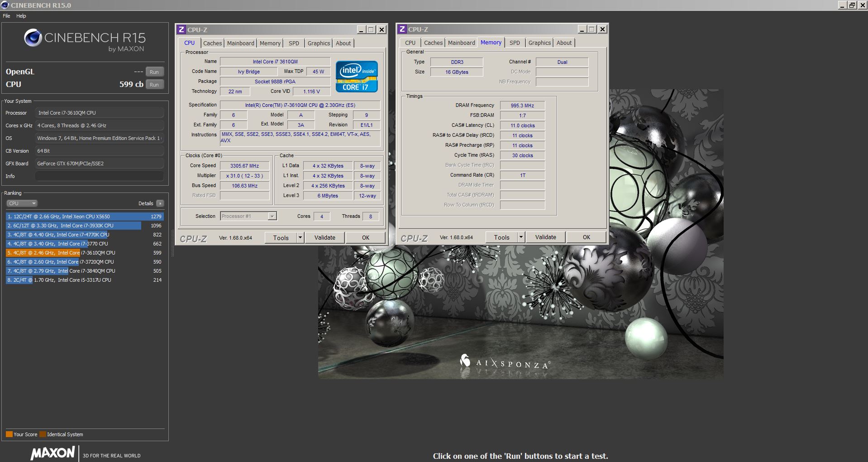Click the AIXSPONZA logo in render image

(505, 362)
